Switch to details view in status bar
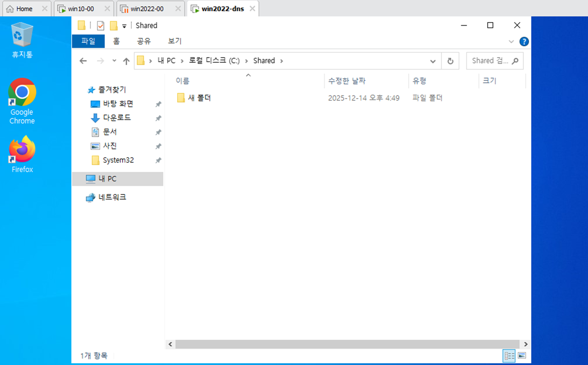This screenshot has width=588, height=365. point(509,356)
